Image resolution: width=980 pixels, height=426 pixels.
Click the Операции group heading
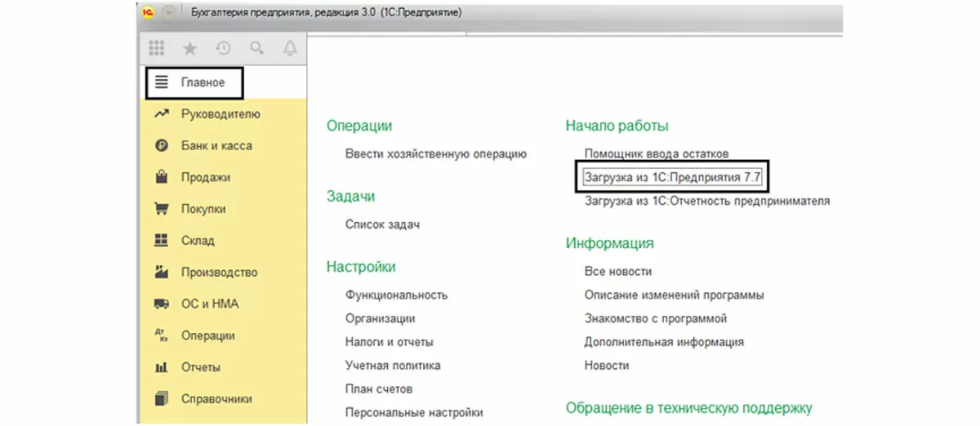click(359, 126)
